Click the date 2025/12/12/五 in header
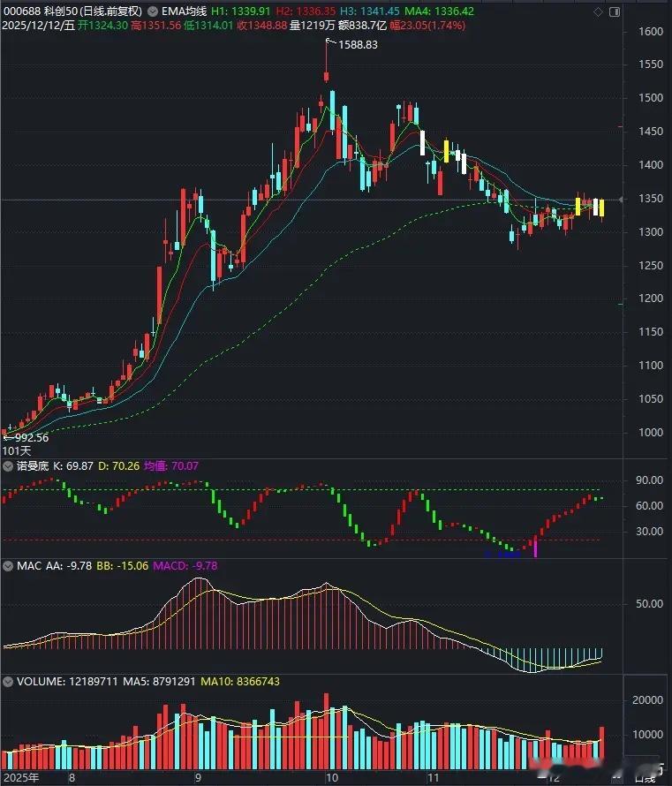The image size is (672, 786). point(39,25)
